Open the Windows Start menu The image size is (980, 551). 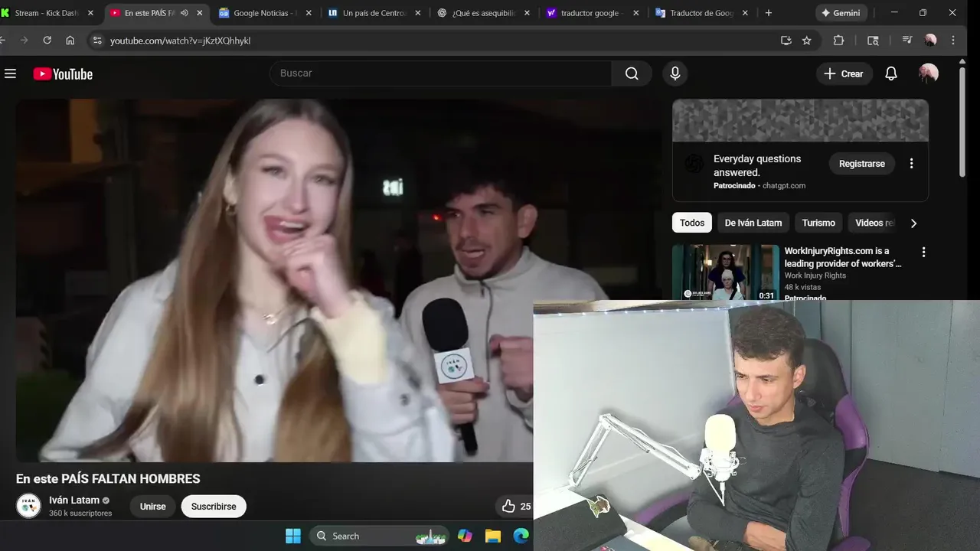(293, 536)
